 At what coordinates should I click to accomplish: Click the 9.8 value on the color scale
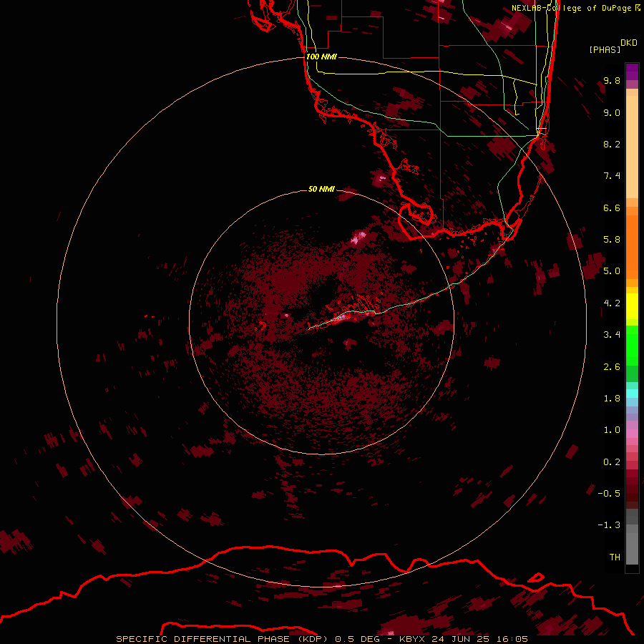pyautogui.click(x=612, y=80)
